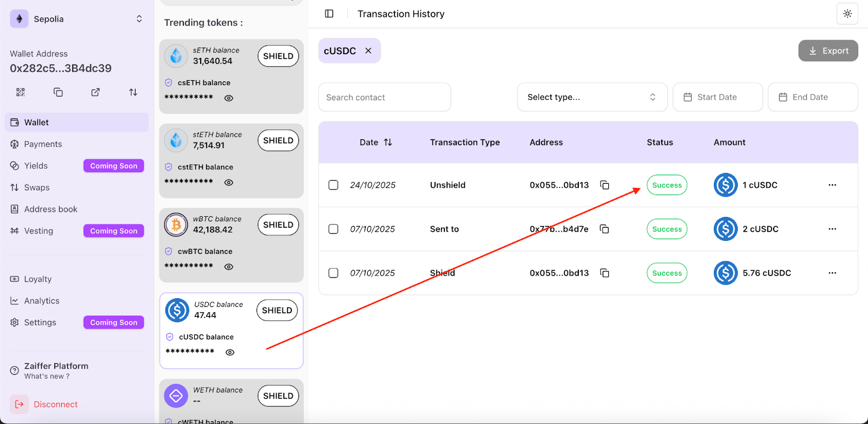Copy address 0x77b...b4d7e in Sent to row
The image size is (868, 424).
point(604,229)
